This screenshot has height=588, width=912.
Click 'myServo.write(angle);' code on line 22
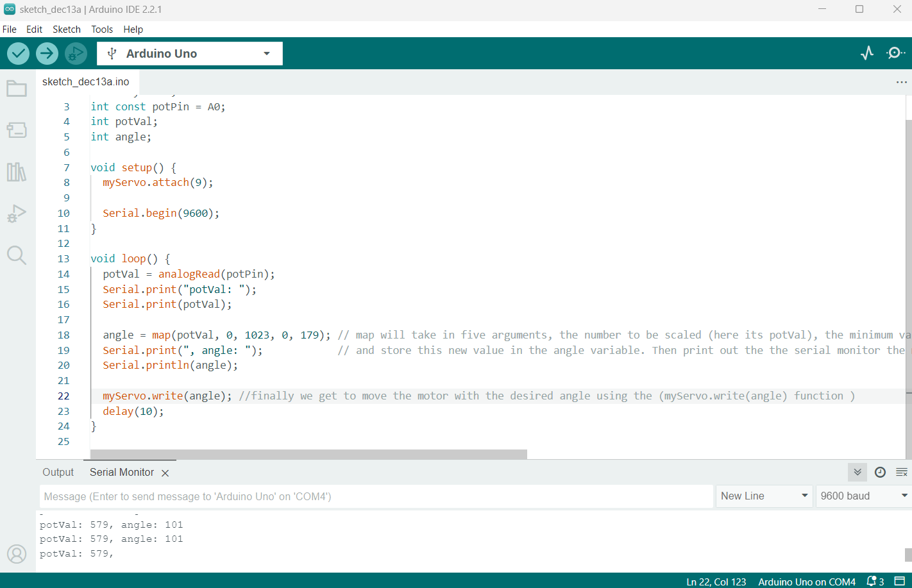167,396
